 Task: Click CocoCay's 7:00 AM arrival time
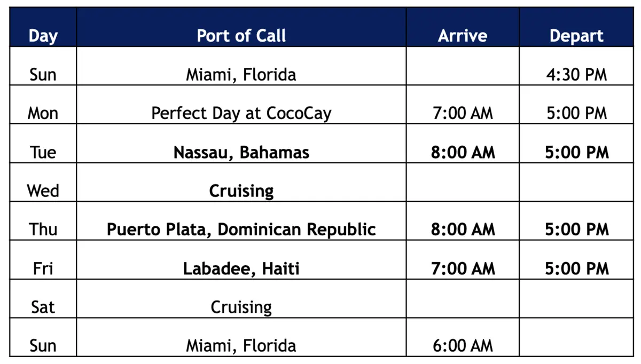463,113
